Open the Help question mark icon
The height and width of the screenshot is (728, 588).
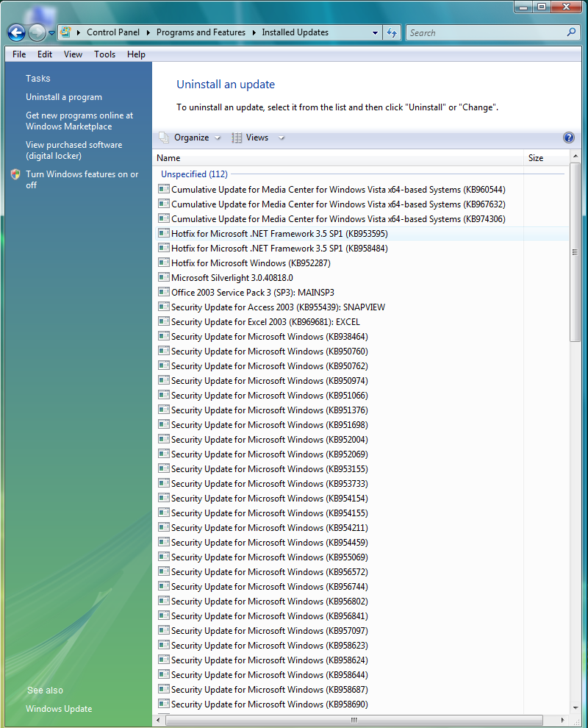pos(568,138)
